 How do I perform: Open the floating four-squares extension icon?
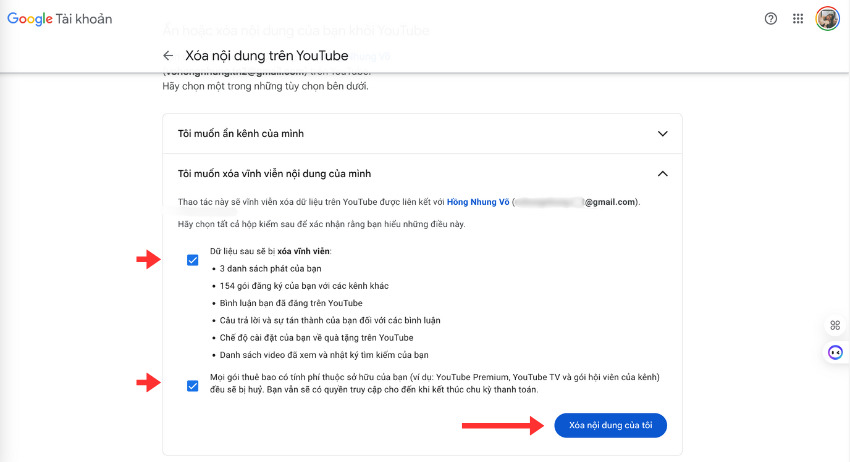[835, 325]
